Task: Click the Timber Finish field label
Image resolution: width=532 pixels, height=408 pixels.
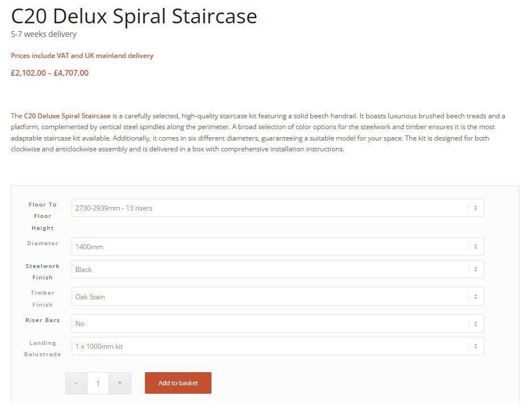Action: (x=43, y=299)
